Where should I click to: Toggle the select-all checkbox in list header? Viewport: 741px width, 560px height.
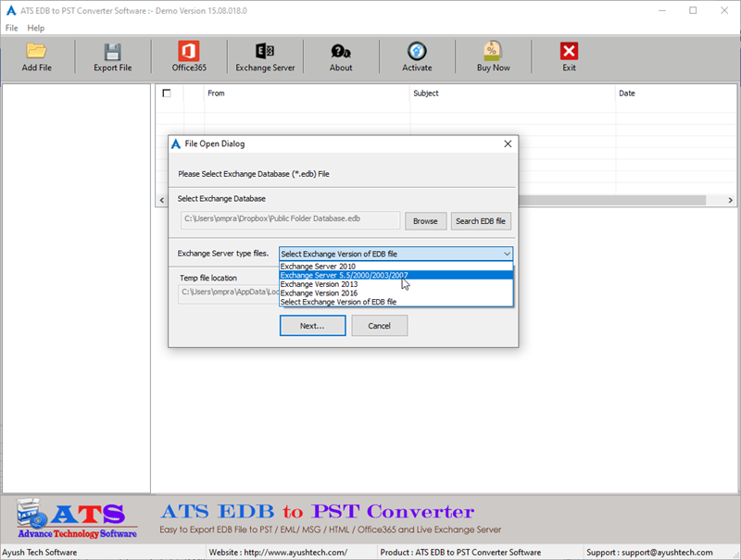(168, 93)
